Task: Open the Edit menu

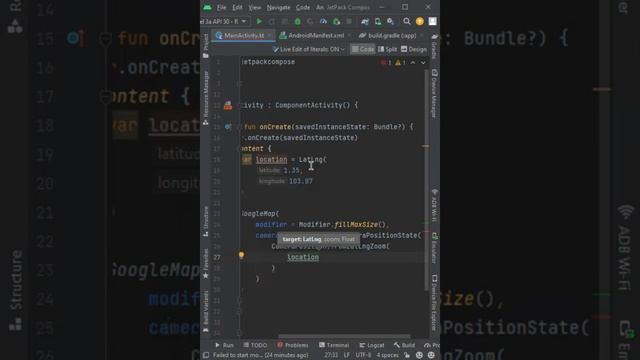Action: [237, 7]
